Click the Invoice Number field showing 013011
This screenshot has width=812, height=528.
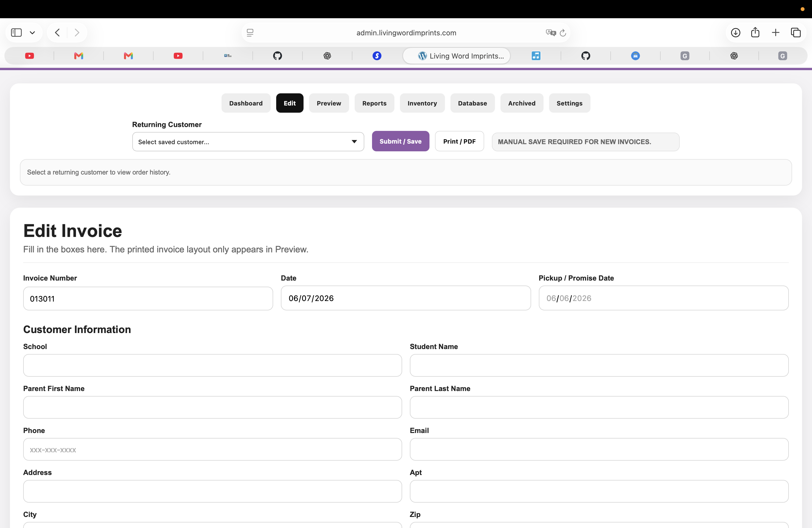pos(148,299)
